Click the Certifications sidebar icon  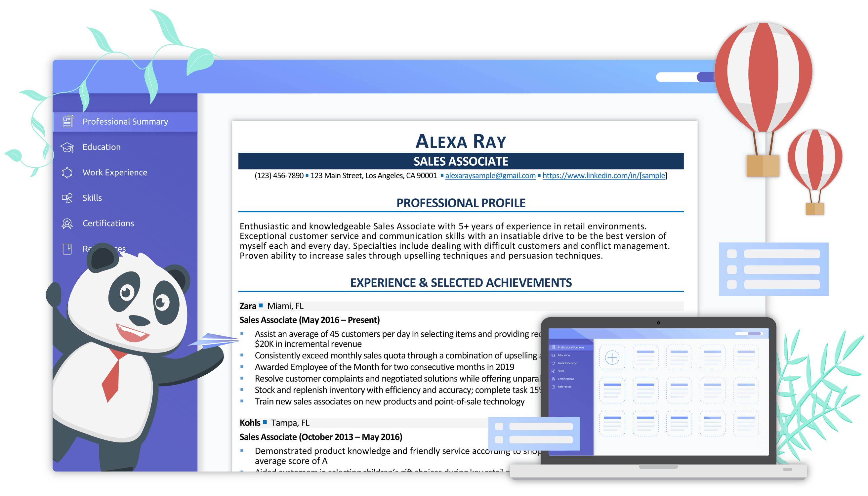click(67, 223)
